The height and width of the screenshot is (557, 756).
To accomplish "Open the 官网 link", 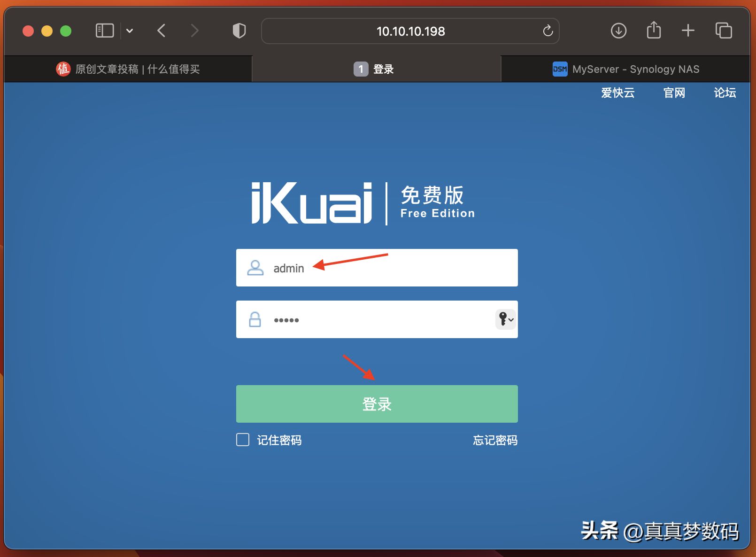I will point(674,93).
